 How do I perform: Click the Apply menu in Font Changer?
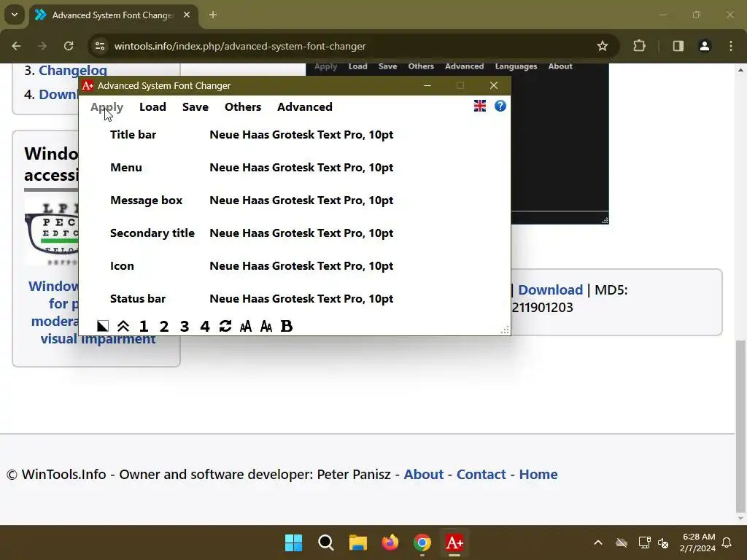tap(107, 107)
